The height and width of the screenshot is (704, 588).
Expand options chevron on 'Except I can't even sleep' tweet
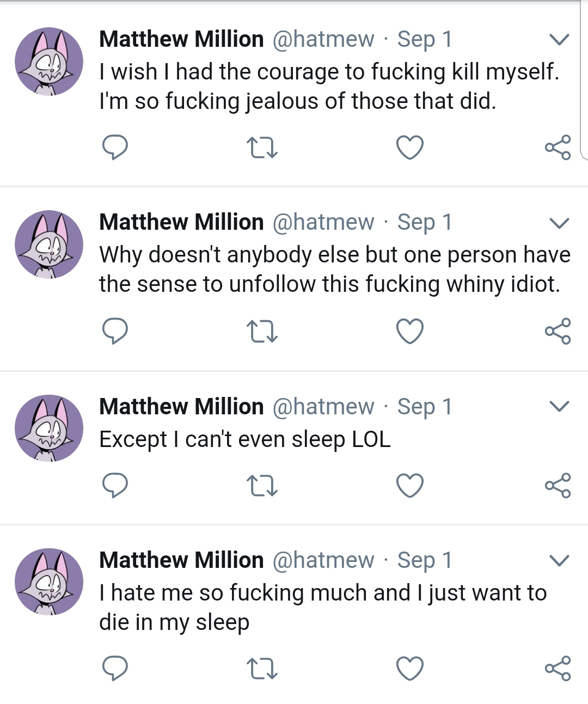(559, 406)
